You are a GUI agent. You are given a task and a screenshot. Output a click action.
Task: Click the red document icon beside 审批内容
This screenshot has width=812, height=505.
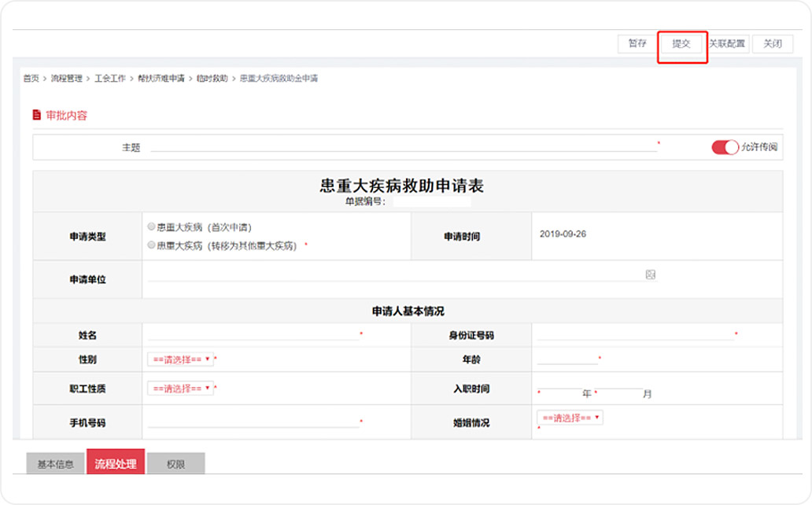click(36, 115)
